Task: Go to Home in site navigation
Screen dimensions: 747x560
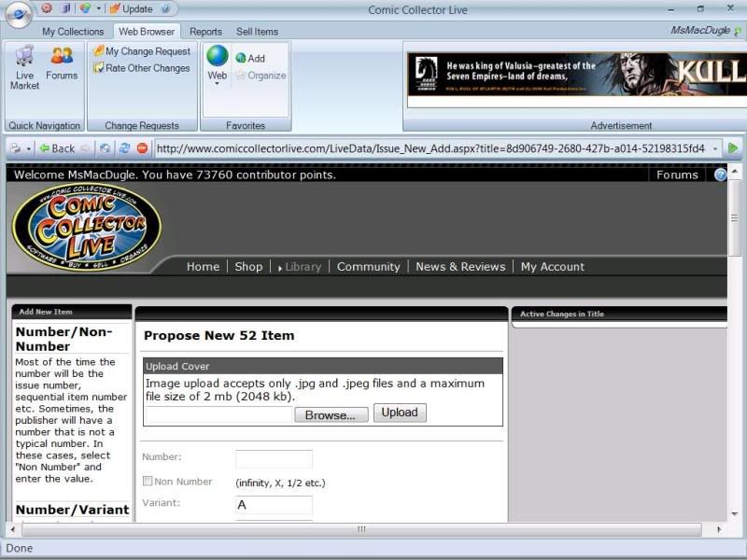Action: [x=203, y=267]
